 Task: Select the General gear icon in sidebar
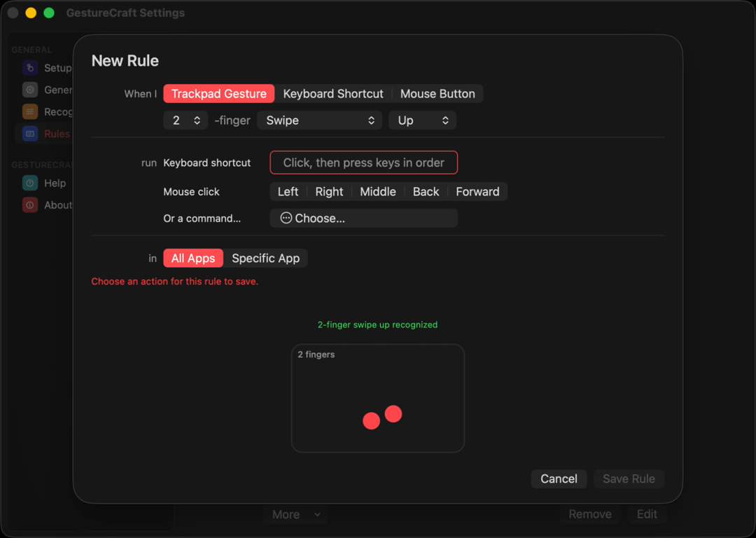click(x=30, y=90)
